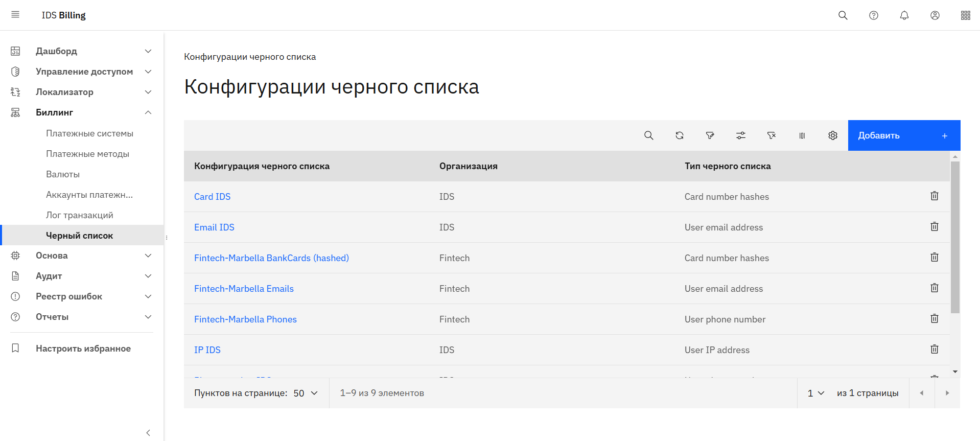980x441 pixels.
Task: Refresh the blacklist configurations table
Action: [x=679, y=135]
